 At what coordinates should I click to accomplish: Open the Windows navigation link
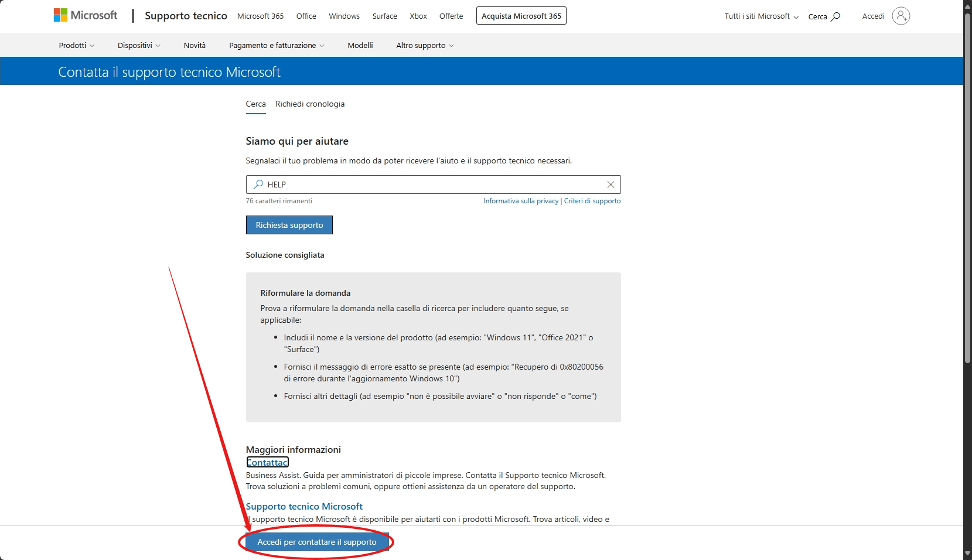coord(344,16)
